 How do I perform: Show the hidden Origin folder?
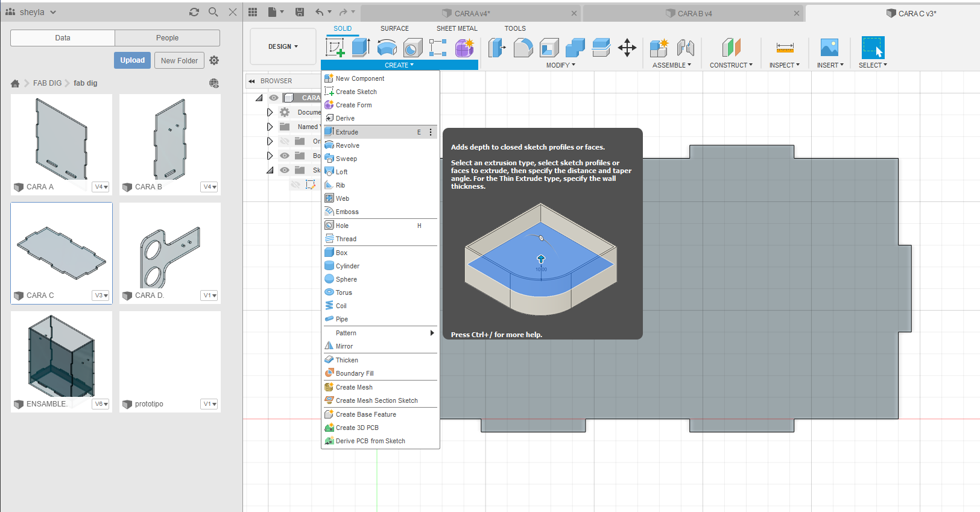pyautogui.click(x=285, y=141)
